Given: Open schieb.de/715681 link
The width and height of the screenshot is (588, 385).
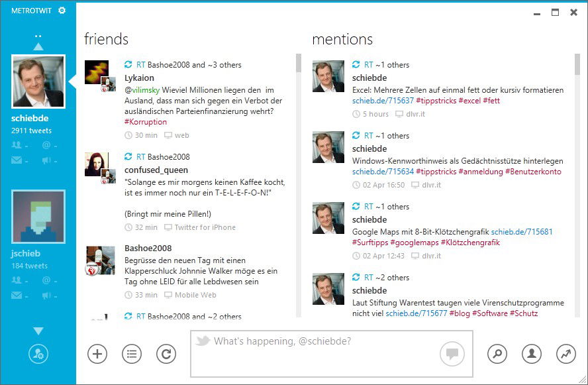Looking at the screenshot, I should coord(522,232).
